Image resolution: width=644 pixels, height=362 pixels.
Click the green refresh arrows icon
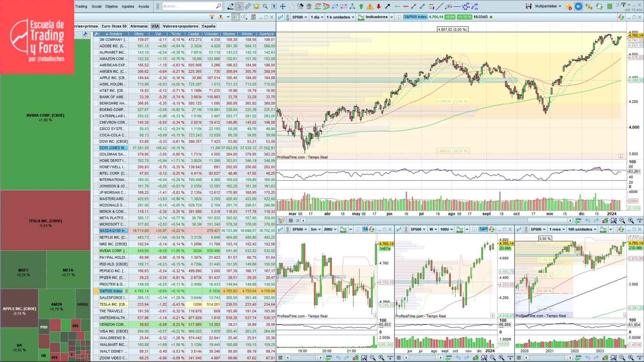(599, 6)
